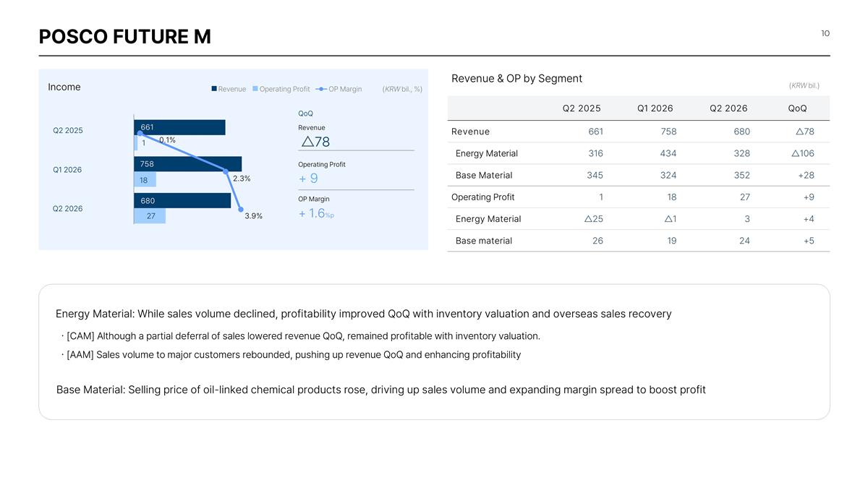Click the light blue Operating Profit legend swatch
Viewport: 868px width, 488px height.
coord(255,89)
